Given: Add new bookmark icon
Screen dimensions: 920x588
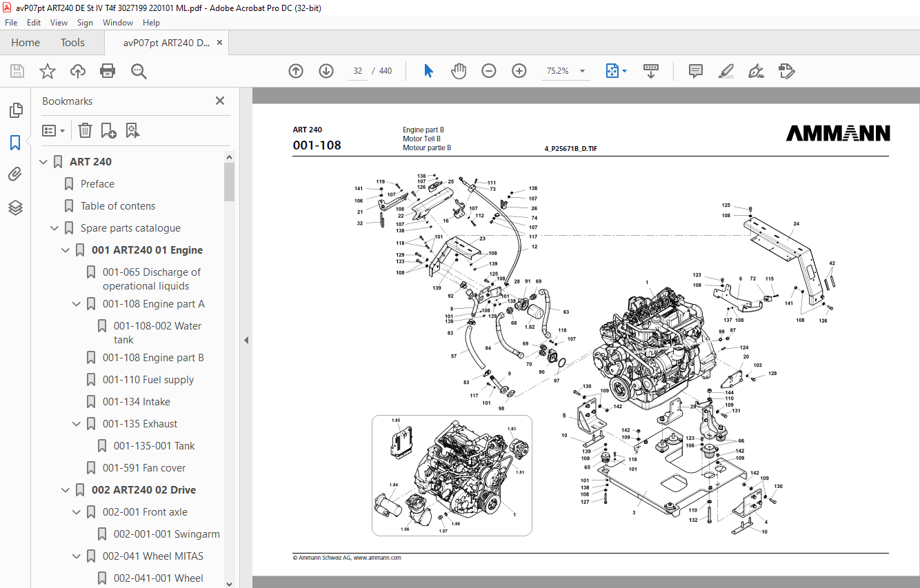Looking at the screenshot, I should click(x=108, y=130).
